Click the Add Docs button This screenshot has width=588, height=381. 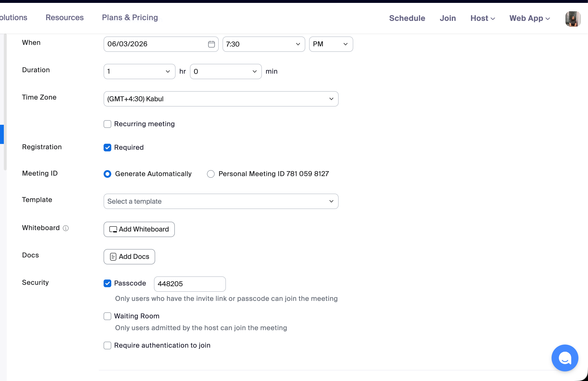[x=129, y=257]
